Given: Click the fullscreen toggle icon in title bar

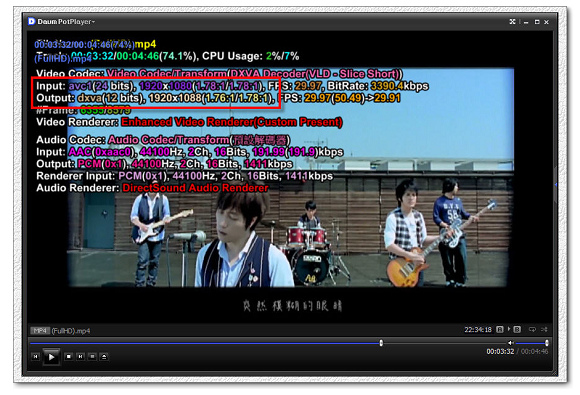Looking at the screenshot, I should [x=512, y=22].
